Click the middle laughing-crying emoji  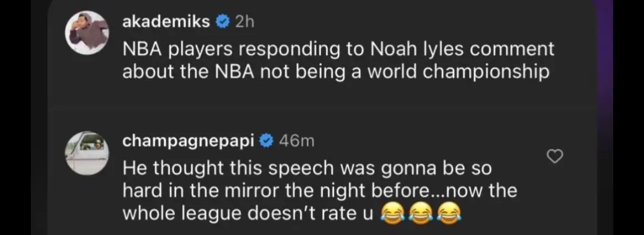(x=419, y=213)
